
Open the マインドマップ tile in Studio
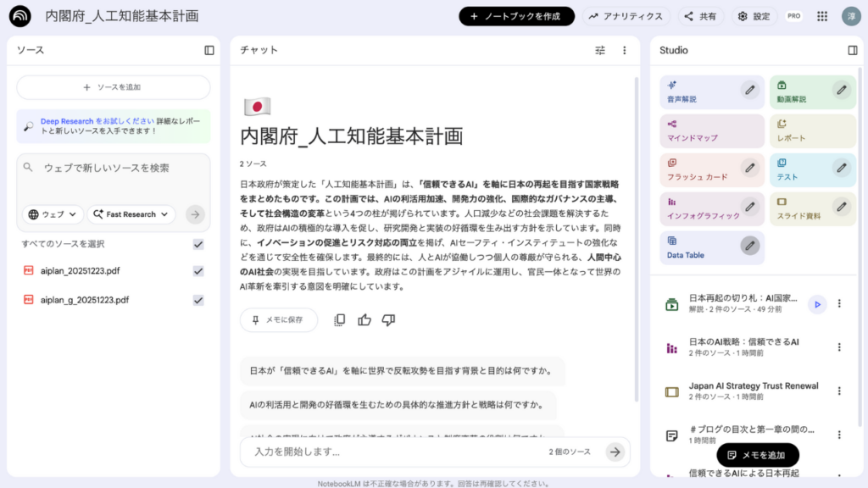[x=712, y=131]
